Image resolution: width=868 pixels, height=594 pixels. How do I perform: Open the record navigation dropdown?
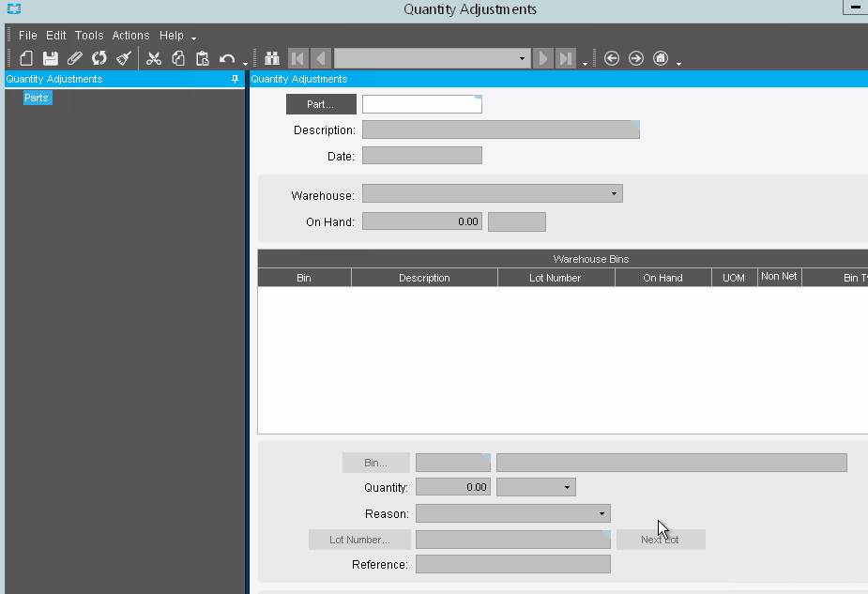point(522,58)
